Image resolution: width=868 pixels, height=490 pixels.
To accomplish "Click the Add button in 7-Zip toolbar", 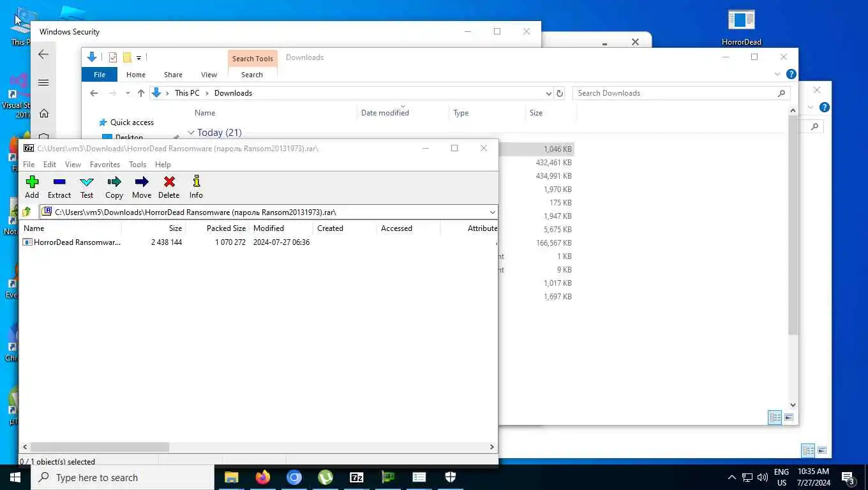I will pos(32,188).
